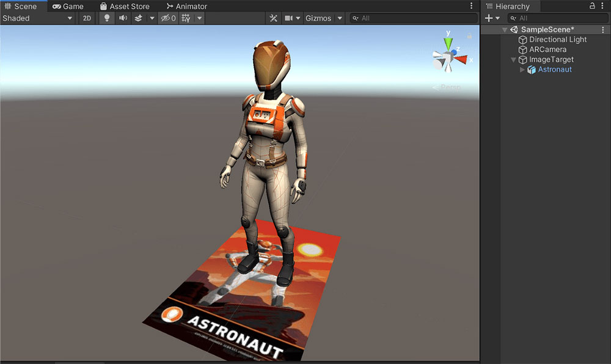Click the Hierarchy search field
Screen dimensions: 611x364
[558, 18]
